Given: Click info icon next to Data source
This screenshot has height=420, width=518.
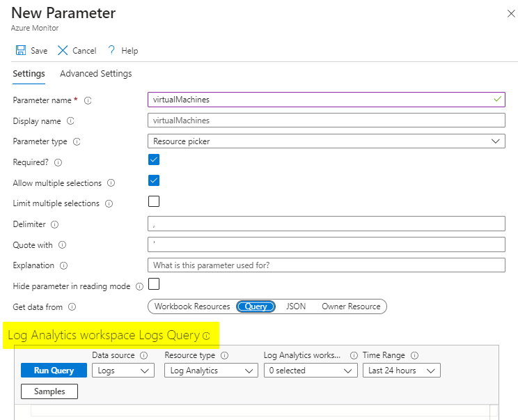Looking at the screenshot, I should coord(143,355).
